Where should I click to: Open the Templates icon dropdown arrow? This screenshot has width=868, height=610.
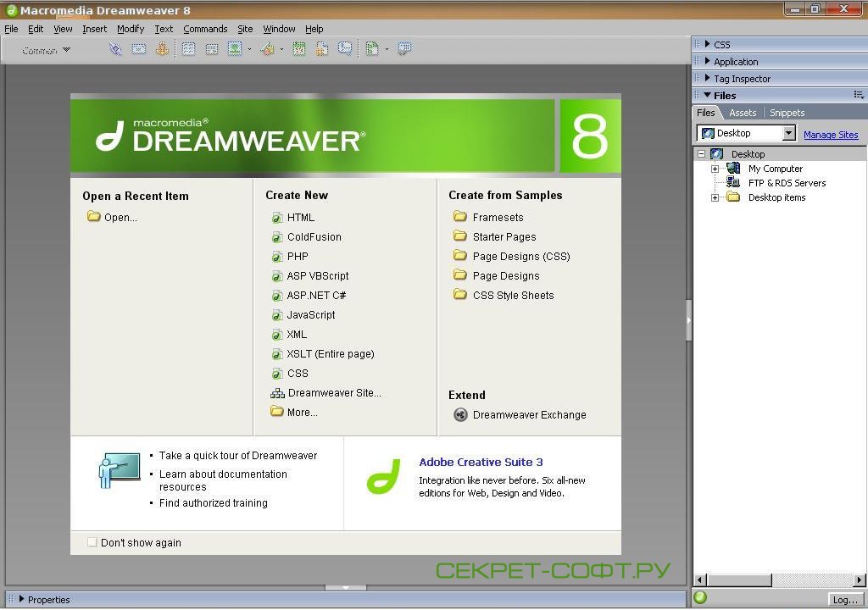pos(387,50)
